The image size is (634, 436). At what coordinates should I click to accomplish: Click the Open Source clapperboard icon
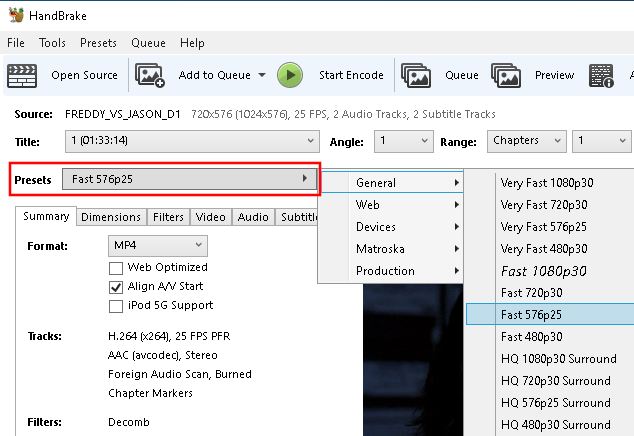coord(22,76)
